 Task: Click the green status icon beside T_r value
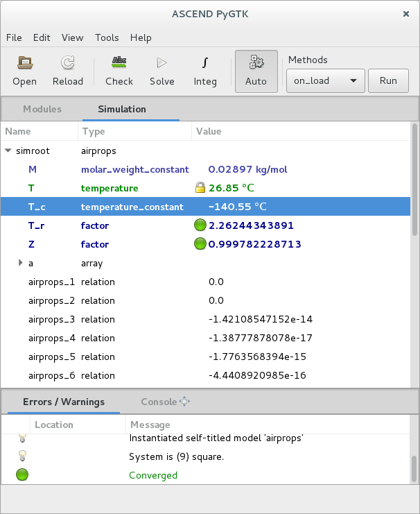pos(200,225)
